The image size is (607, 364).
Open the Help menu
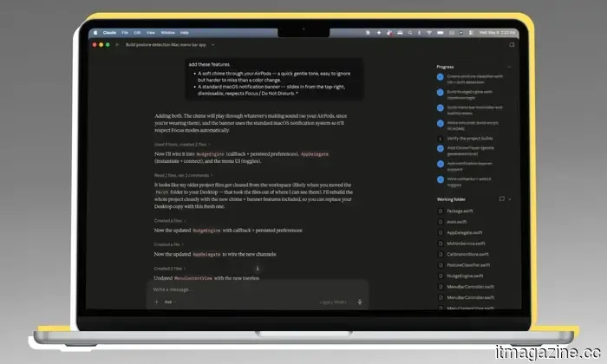[184, 32]
